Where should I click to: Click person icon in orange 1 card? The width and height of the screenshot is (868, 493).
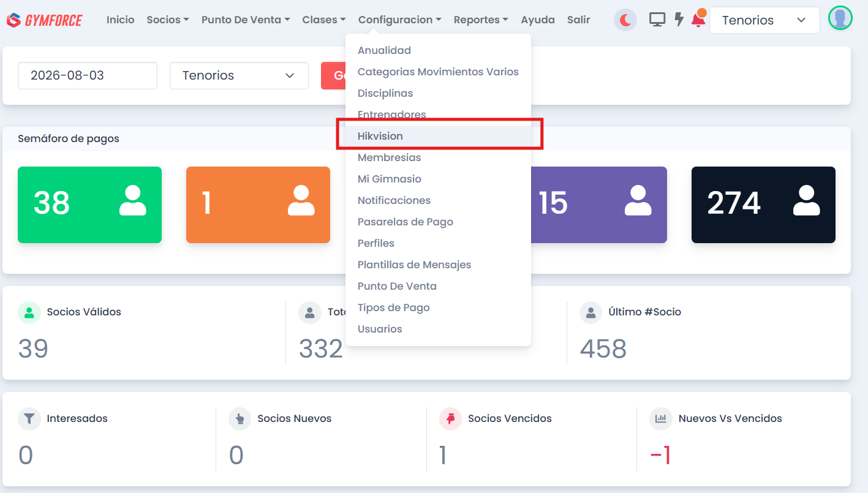[x=301, y=201]
